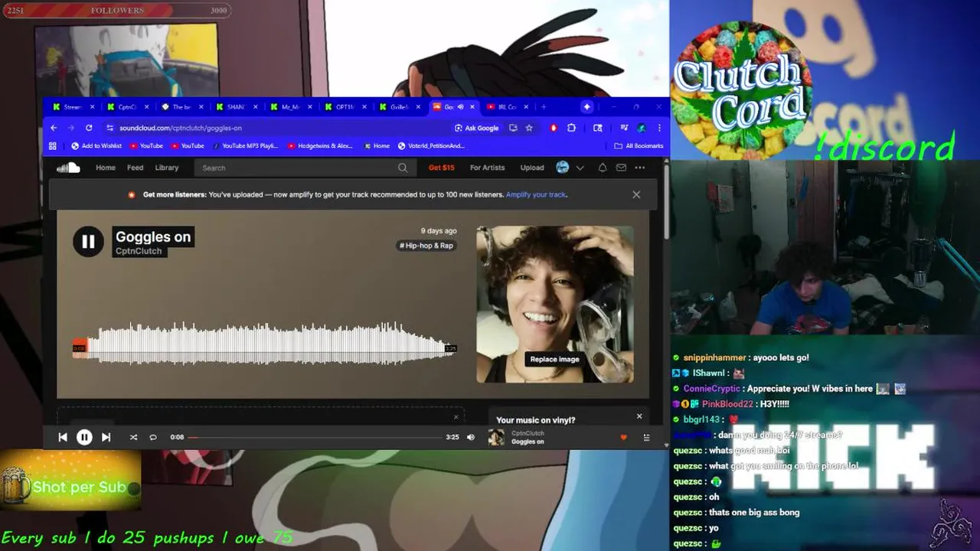Click the search magnifier icon
The image size is (980, 551).
[x=403, y=168]
